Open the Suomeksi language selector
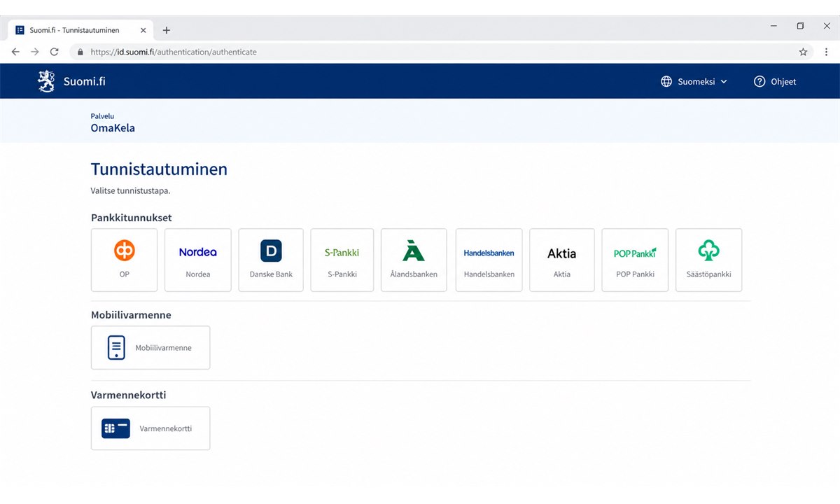 [694, 81]
